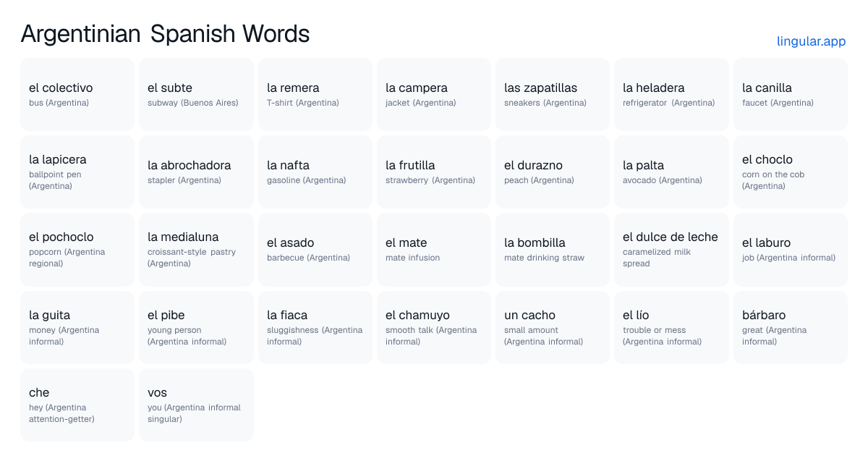868x456 pixels.
Task: Select the el durazno card
Action: coord(553,172)
